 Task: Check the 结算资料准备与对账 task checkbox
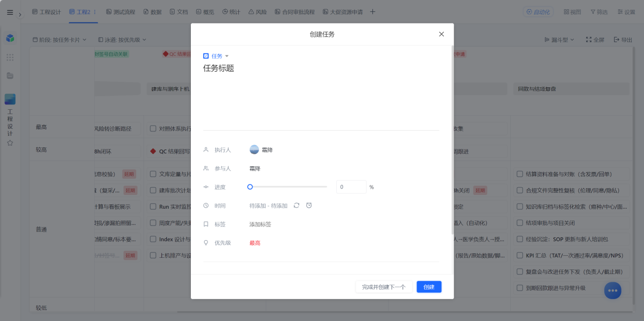pyautogui.click(x=520, y=174)
